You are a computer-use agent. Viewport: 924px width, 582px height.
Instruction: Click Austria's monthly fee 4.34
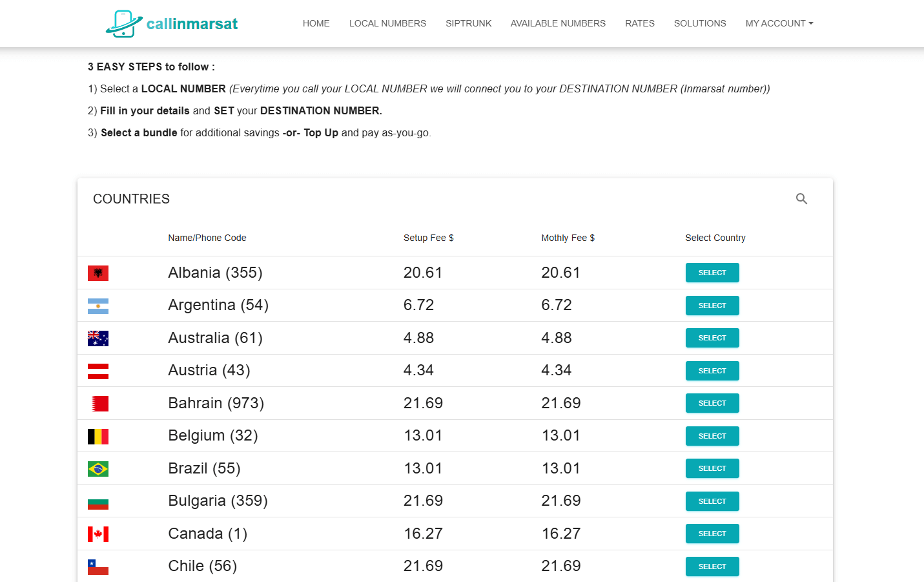point(557,370)
